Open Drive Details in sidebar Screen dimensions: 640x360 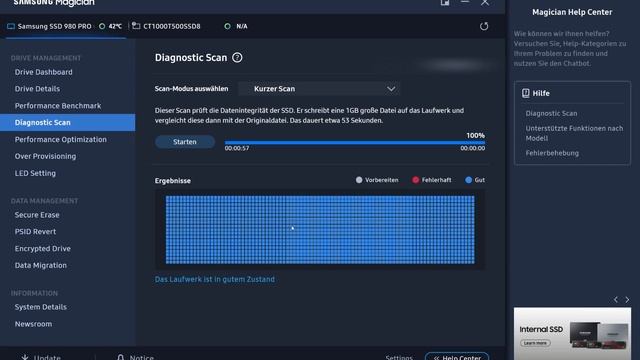click(37, 89)
